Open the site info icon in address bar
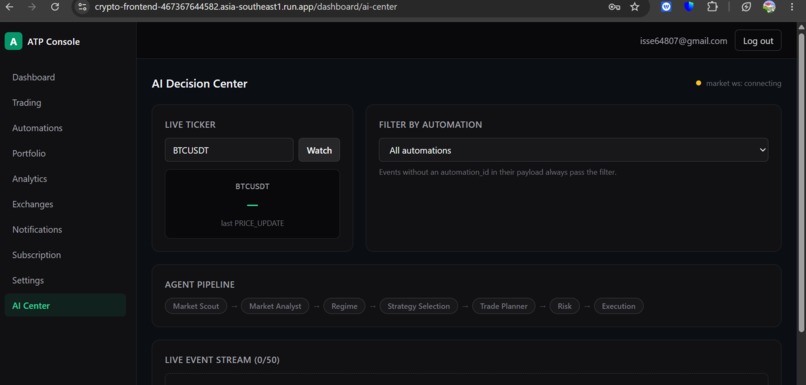The image size is (806, 385). pyautogui.click(x=82, y=7)
